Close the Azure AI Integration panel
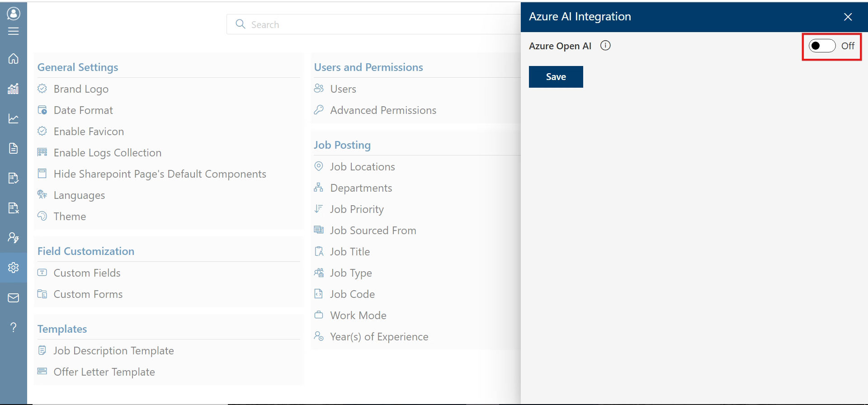 pos(848,17)
